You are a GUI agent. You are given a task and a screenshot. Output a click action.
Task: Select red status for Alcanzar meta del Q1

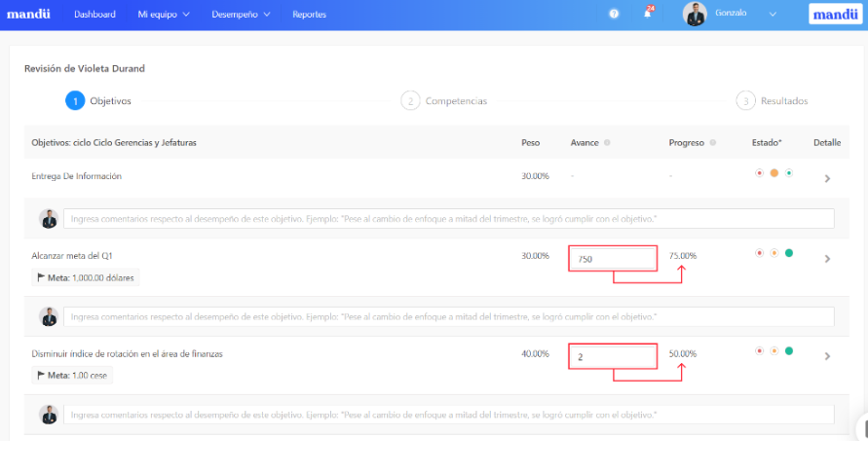click(x=760, y=253)
